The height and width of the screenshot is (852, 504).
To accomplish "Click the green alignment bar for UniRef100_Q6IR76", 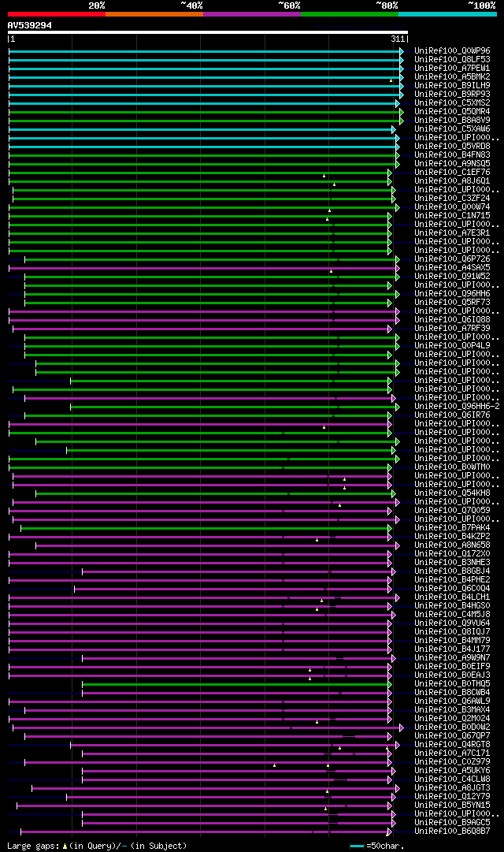I will tap(206, 415).
